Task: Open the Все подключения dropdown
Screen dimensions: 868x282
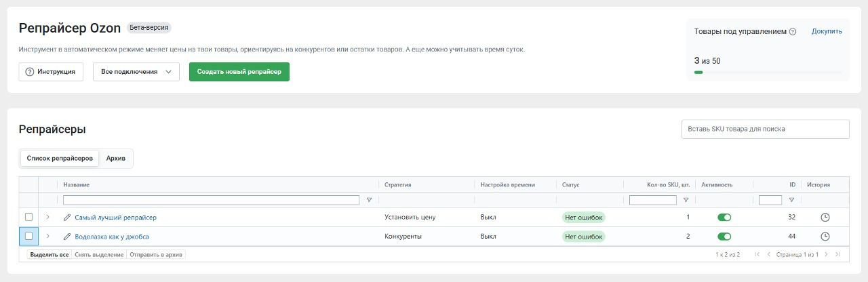Action: click(x=136, y=72)
